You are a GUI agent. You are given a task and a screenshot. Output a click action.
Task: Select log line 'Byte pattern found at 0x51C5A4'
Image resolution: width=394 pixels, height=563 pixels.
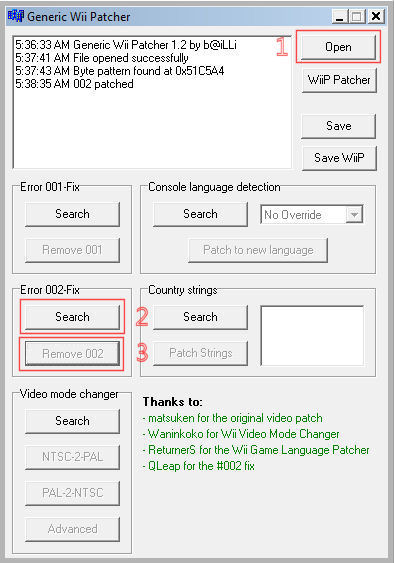tap(120, 71)
